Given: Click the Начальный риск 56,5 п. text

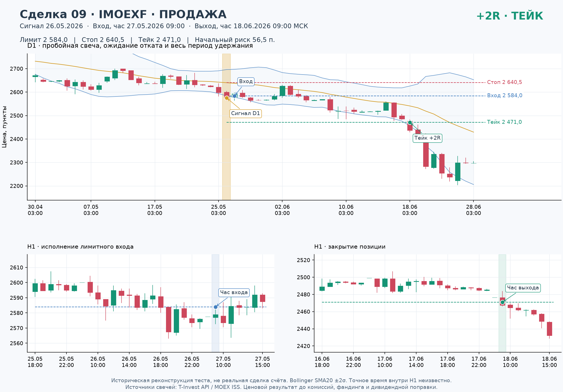Looking at the screenshot, I should [235, 40].
